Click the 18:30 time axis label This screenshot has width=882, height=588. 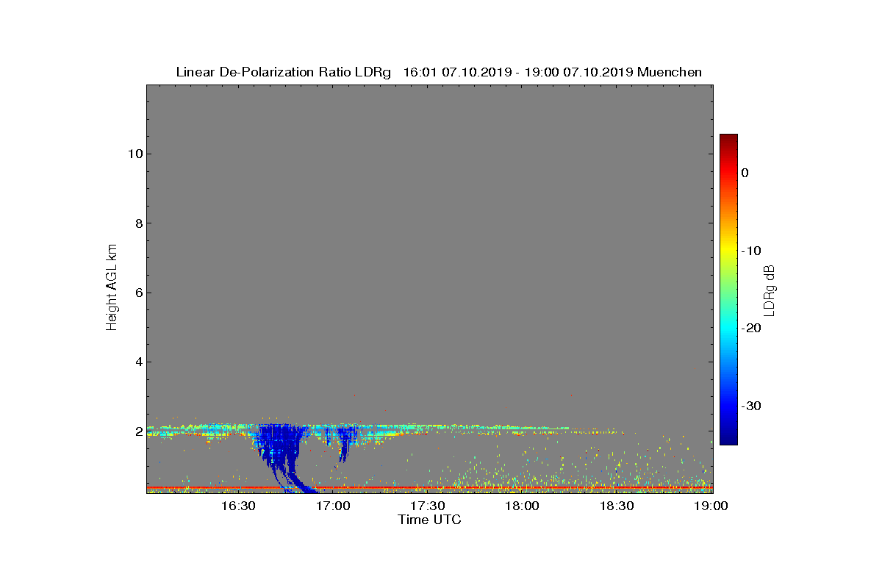pos(616,506)
